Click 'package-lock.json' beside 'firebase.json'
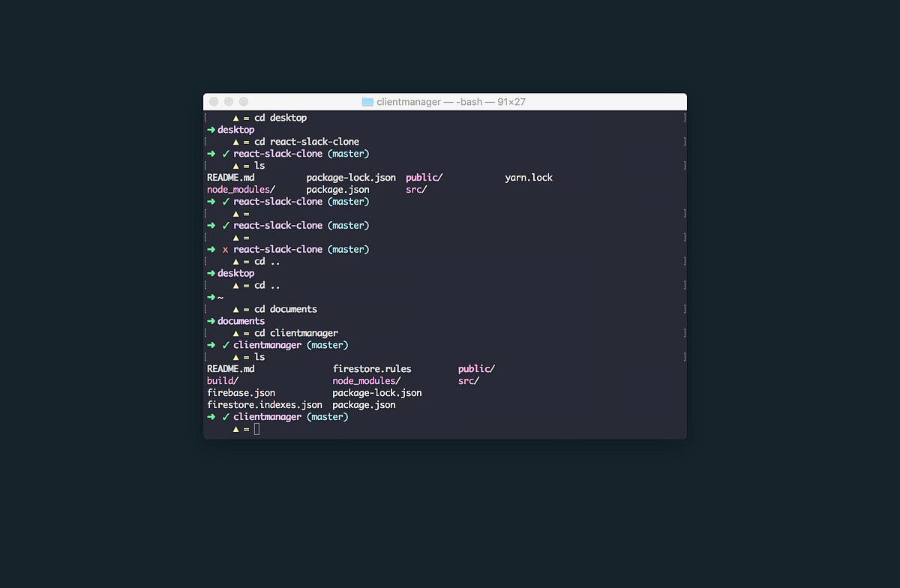Screen dimensions: 900x588 (377, 393)
